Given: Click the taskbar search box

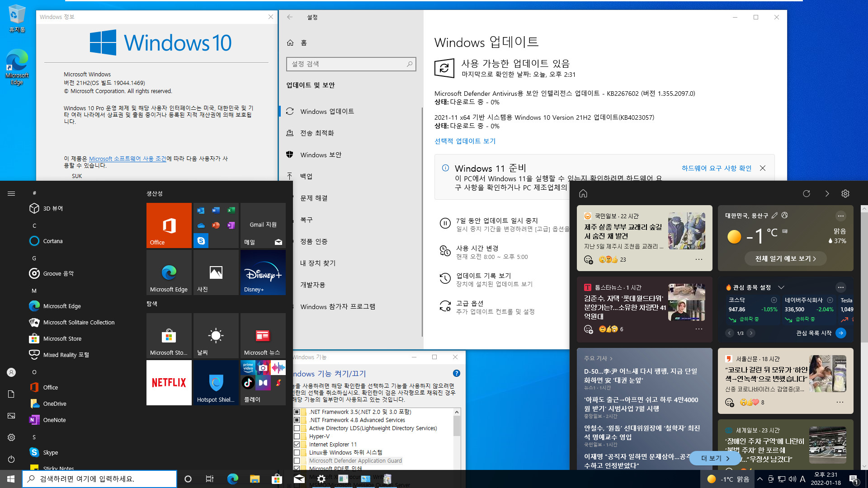Looking at the screenshot, I should pyautogui.click(x=99, y=479).
